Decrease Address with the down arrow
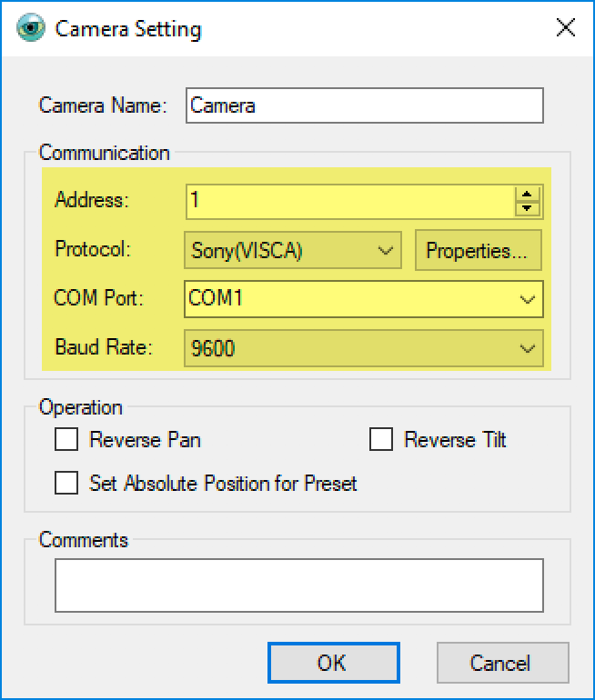Screen dimensions: 595x700 527,208
